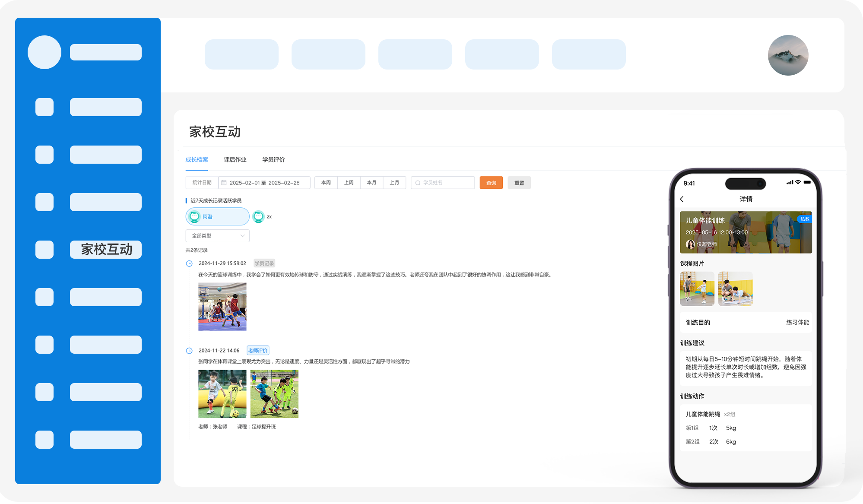Screen dimensions: 863x504
Task: Select 上月 quick date filter
Action: [x=394, y=183]
